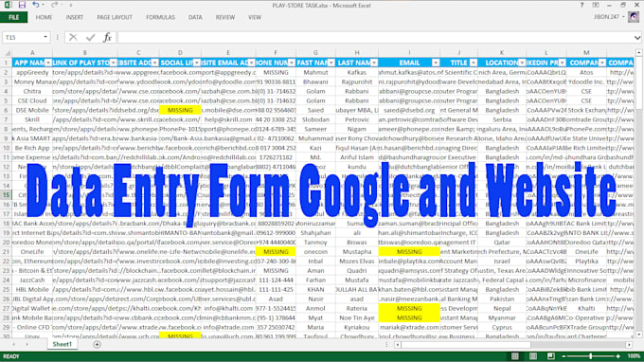Switch to the VIEW ribbon tab
Viewport: 644px width, 362px height.
click(254, 17)
